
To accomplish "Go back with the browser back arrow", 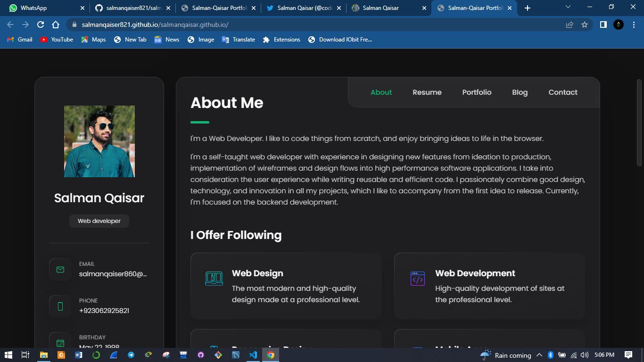I will tap(10, 25).
